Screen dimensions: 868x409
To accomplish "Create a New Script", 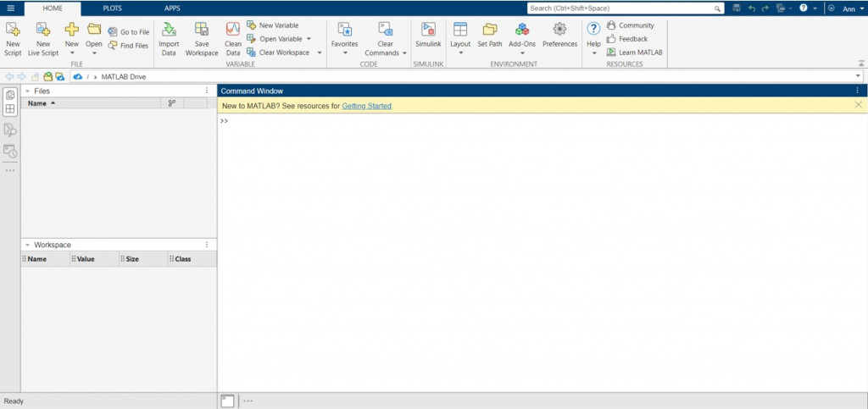I will pyautogui.click(x=13, y=39).
